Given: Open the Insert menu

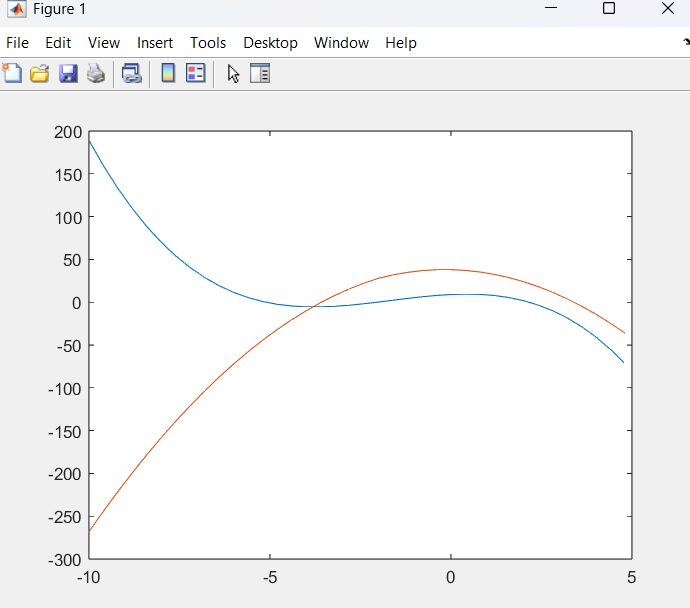Looking at the screenshot, I should [x=155, y=43].
